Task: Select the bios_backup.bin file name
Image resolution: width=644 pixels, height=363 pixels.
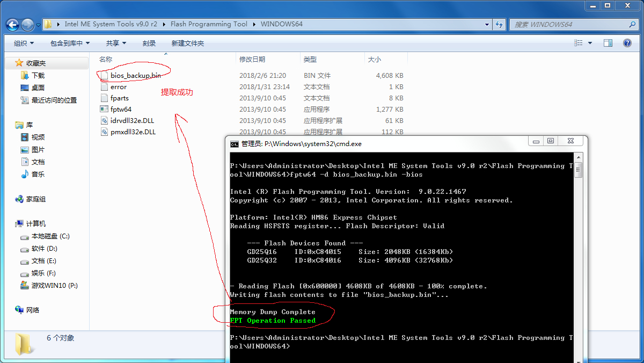Action: pyautogui.click(x=136, y=76)
